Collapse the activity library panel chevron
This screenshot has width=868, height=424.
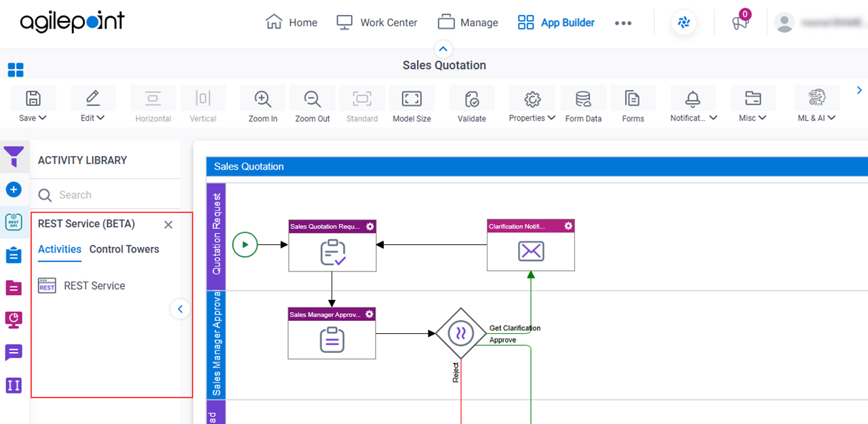point(180,309)
